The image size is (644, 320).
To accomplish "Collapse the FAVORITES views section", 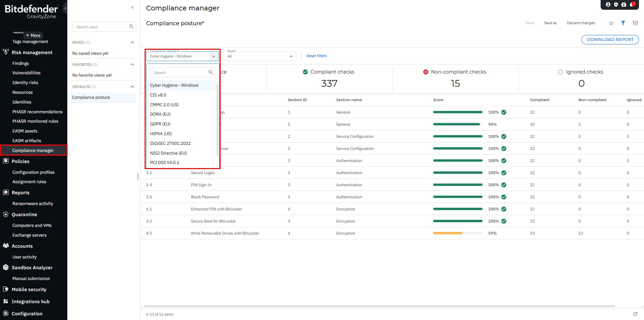I will pyautogui.click(x=132, y=65).
